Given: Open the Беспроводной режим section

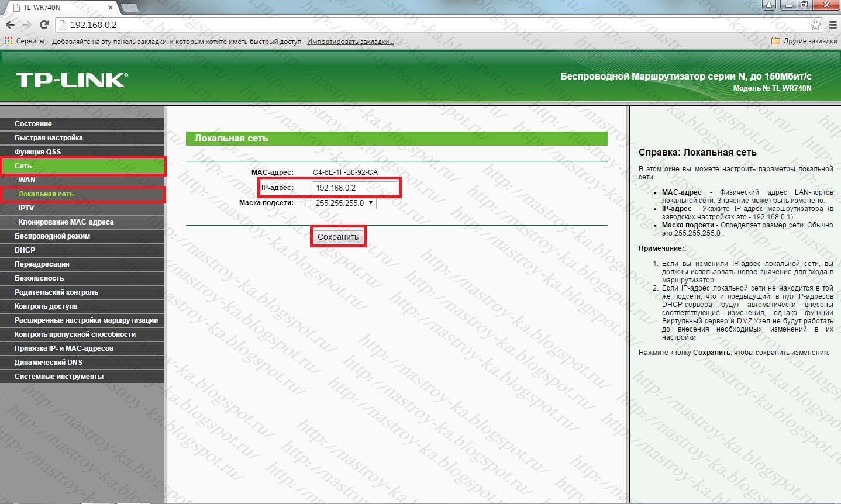Looking at the screenshot, I should [x=82, y=236].
